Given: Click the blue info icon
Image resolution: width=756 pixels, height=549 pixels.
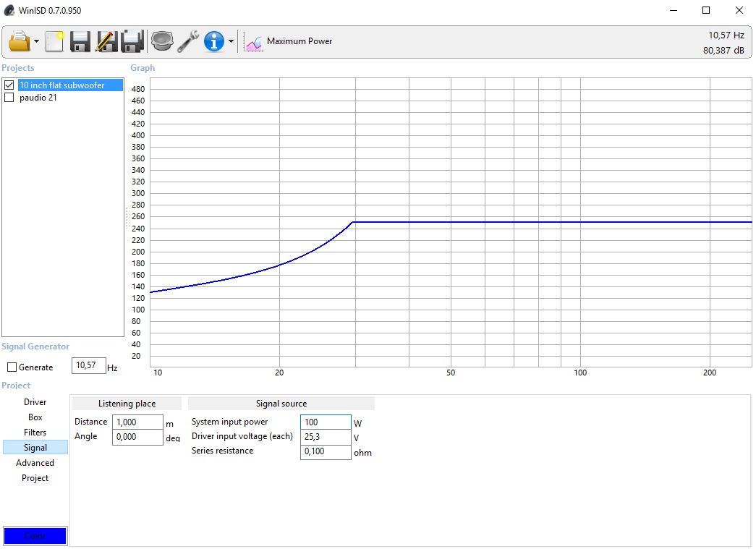Looking at the screenshot, I should pos(214,41).
